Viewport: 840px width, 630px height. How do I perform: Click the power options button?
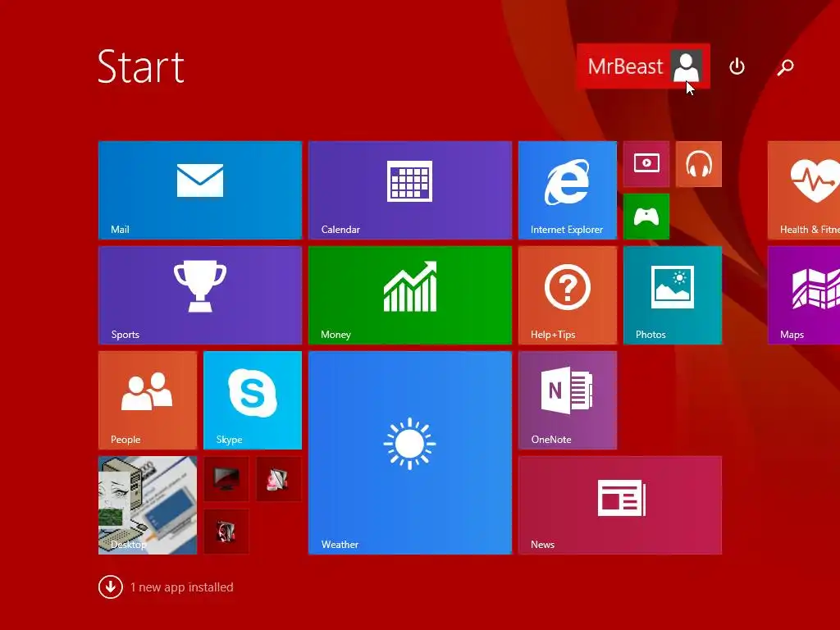pos(737,66)
